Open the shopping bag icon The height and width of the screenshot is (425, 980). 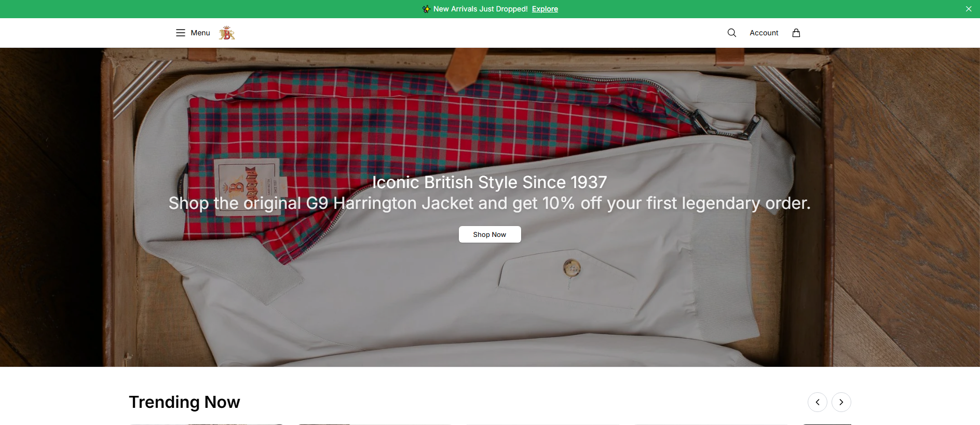(796, 33)
